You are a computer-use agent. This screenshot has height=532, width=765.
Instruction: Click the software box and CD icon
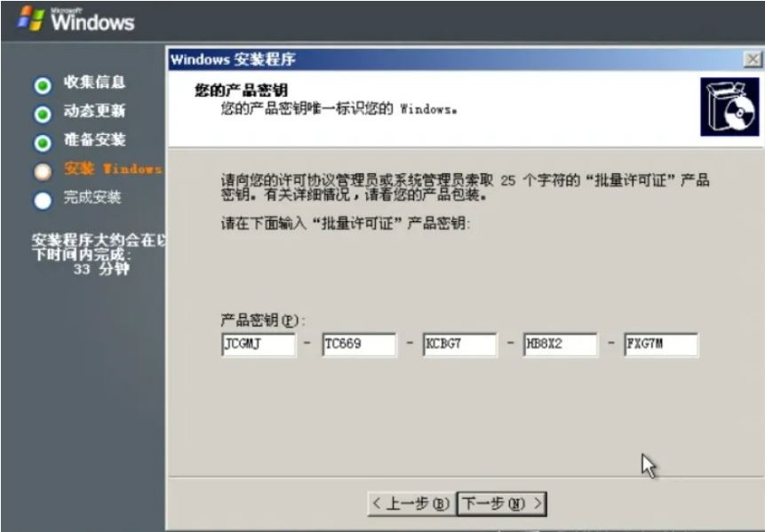coord(729,107)
